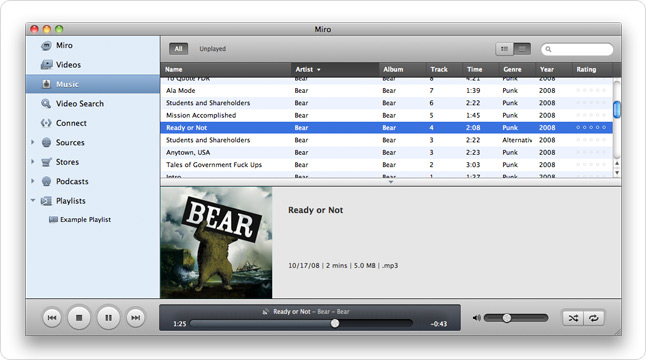Click the Playlists icon
Viewport: 646px width, 360px height.
[x=46, y=201]
